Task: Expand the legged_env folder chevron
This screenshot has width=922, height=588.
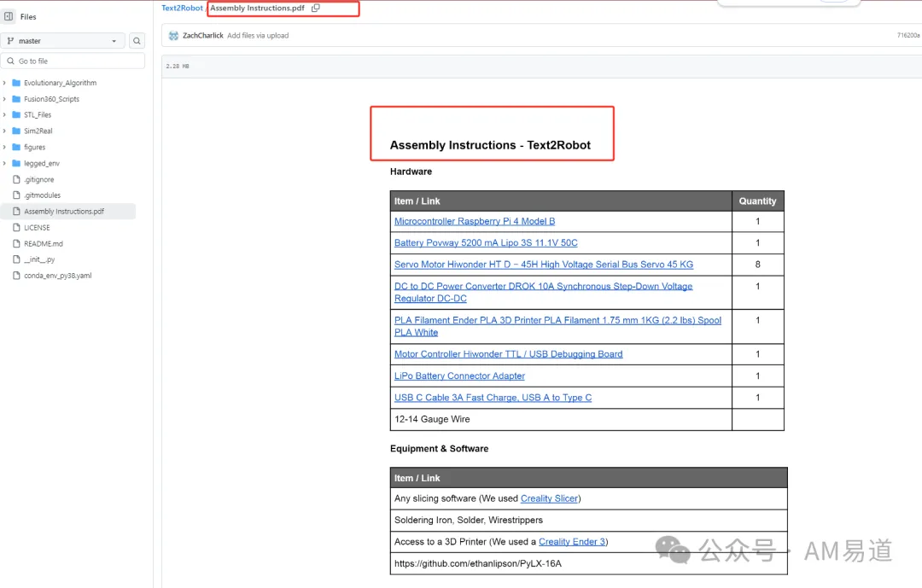Action: point(5,163)
